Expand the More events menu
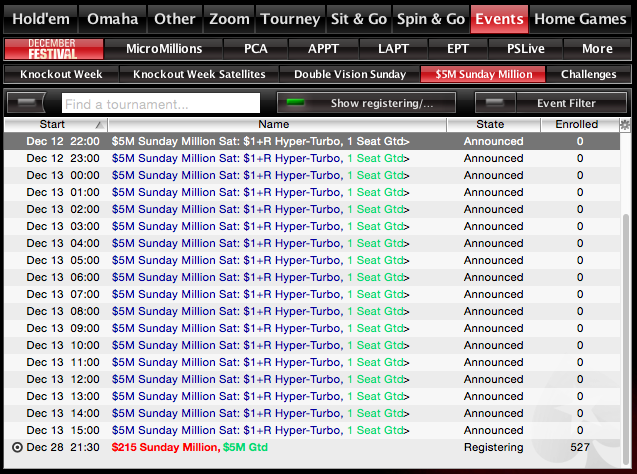Screen dimensions: 637x474 (597, 49)
